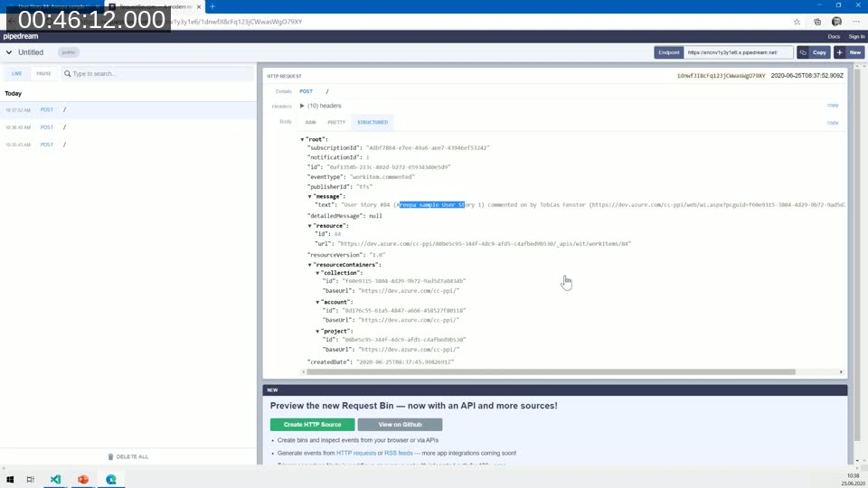868x488 pixels.
Task: Collapse the "resourceContainers" node
Action: coord(310,265)
